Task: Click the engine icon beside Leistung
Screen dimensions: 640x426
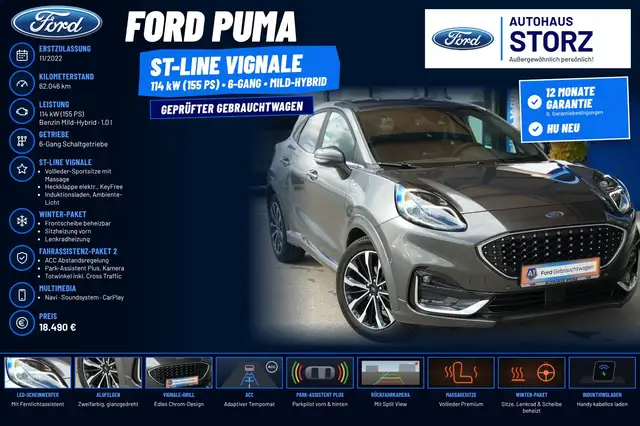Action: click(x=22, y=111)
